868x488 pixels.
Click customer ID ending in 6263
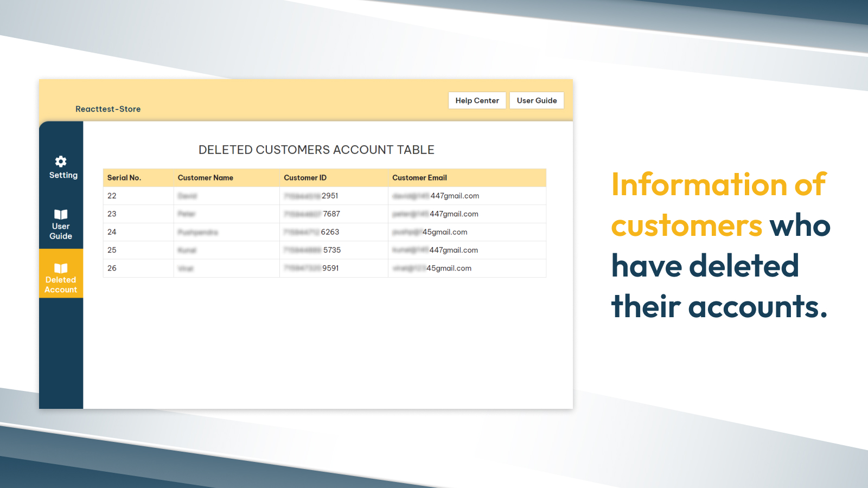311,232
